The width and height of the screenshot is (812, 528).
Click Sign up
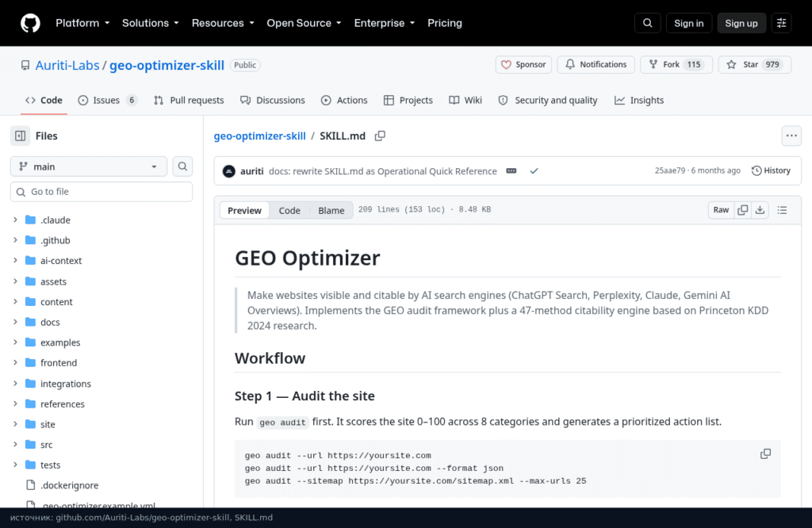pyautogui.click(x=741, y=23)
